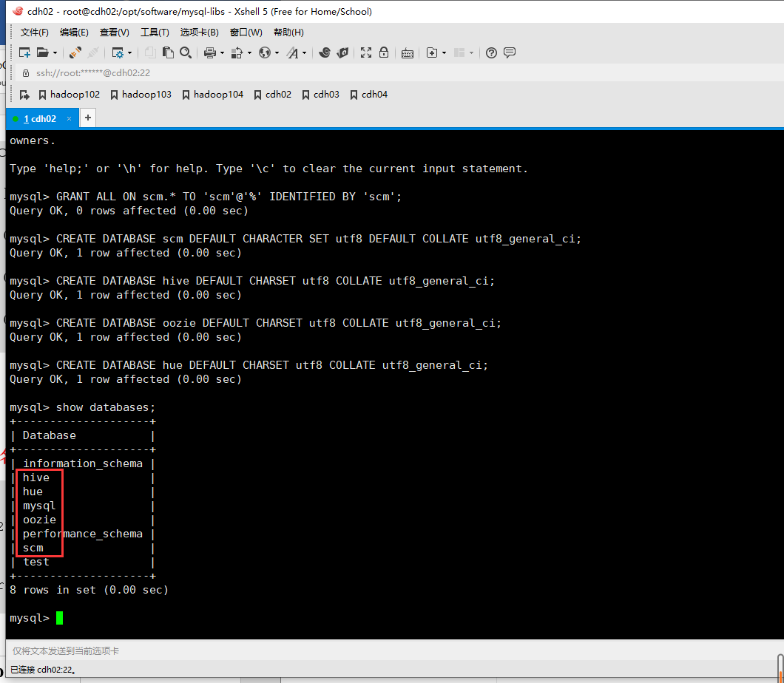The height and width of the screenshot is (683, 784).
Task: Click the ssh://root@cdh02:22 address field
Action: [x=400, y=73]
